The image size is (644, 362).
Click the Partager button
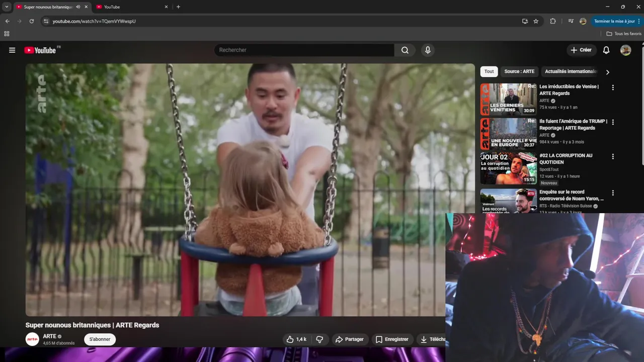(349, 339)
